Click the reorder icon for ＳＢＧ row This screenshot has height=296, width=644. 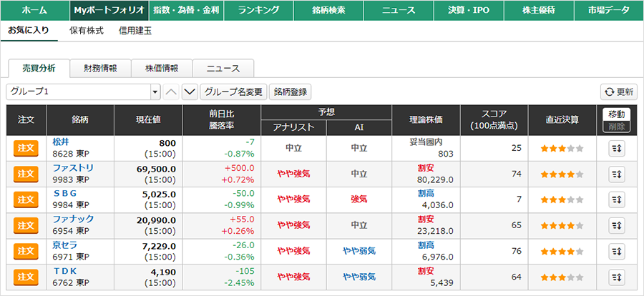[617, 199]
